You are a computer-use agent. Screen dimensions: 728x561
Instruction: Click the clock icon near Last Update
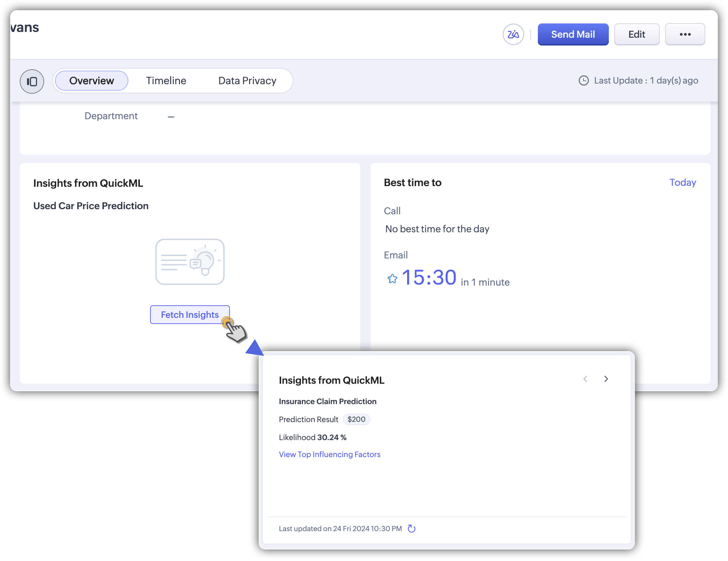[583, 80]
